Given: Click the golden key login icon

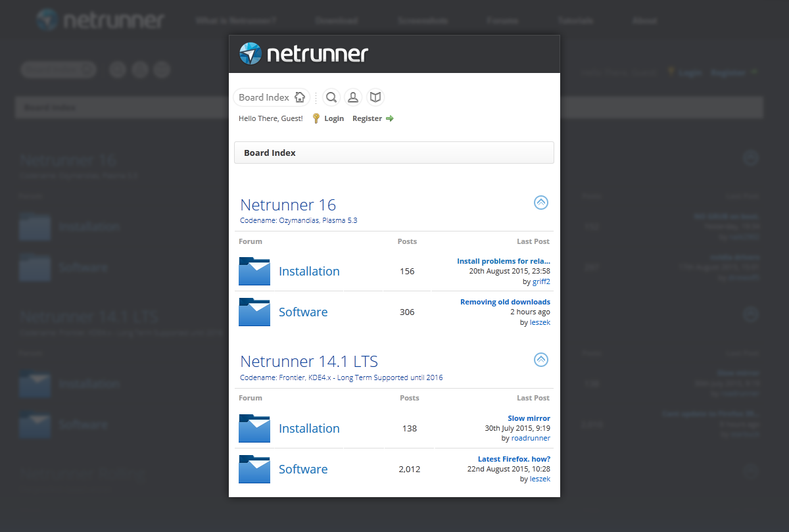Looking at the screenshot, I should [x=316, y=118].
